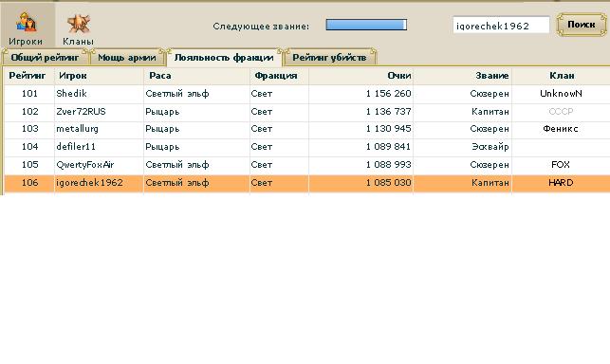Select player metallurg in the table
Screen dimensions: 610x364
[77, 129]
